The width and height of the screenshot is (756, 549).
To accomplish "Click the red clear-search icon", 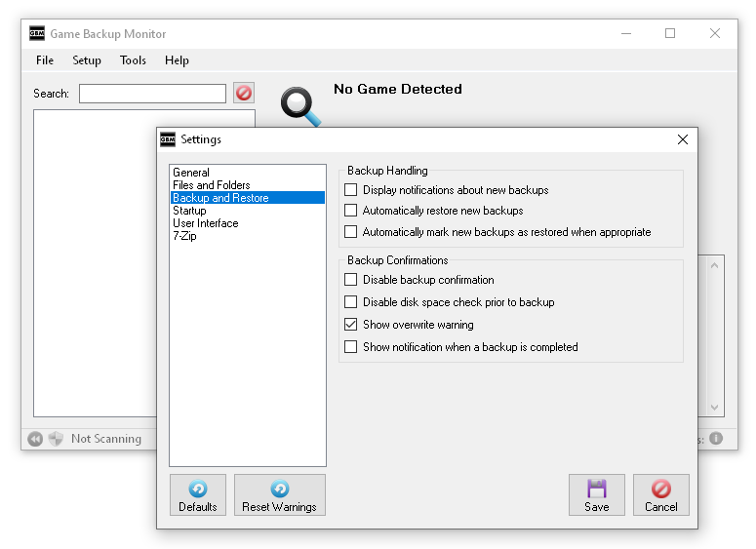I will [x=244, y=93].
